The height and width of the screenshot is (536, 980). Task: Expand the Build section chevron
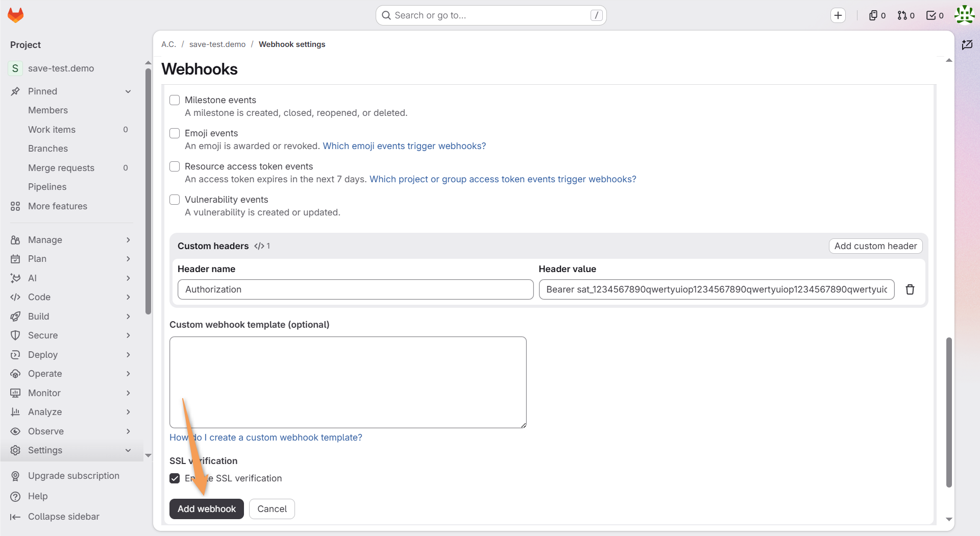[128, 316]
